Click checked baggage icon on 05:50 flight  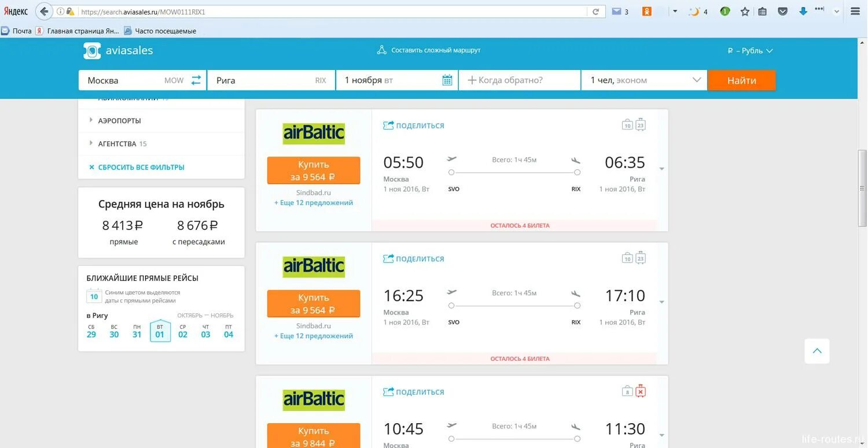pyautogui.click(x=640, y=124)
